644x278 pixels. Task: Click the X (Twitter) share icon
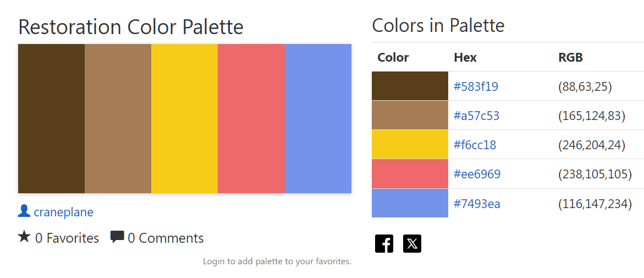tap(412, 243)
